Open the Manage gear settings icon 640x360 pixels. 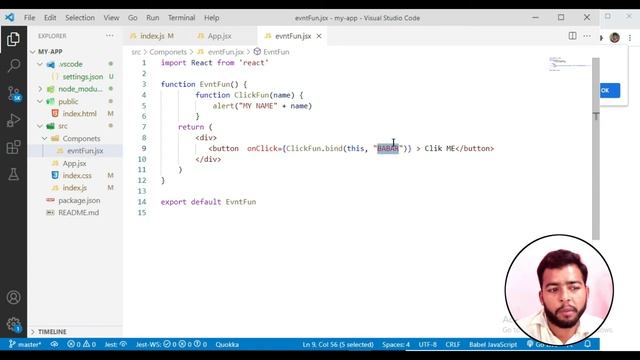[x=13, y=324]
